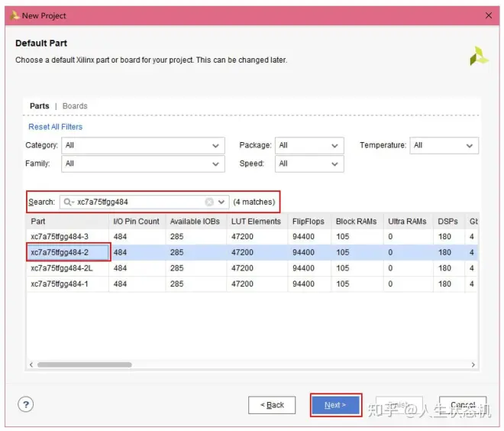Viewport: 504px width, 431px height.
Task: Click the scrollbar right arrow
Action: [x=473, y=365]
